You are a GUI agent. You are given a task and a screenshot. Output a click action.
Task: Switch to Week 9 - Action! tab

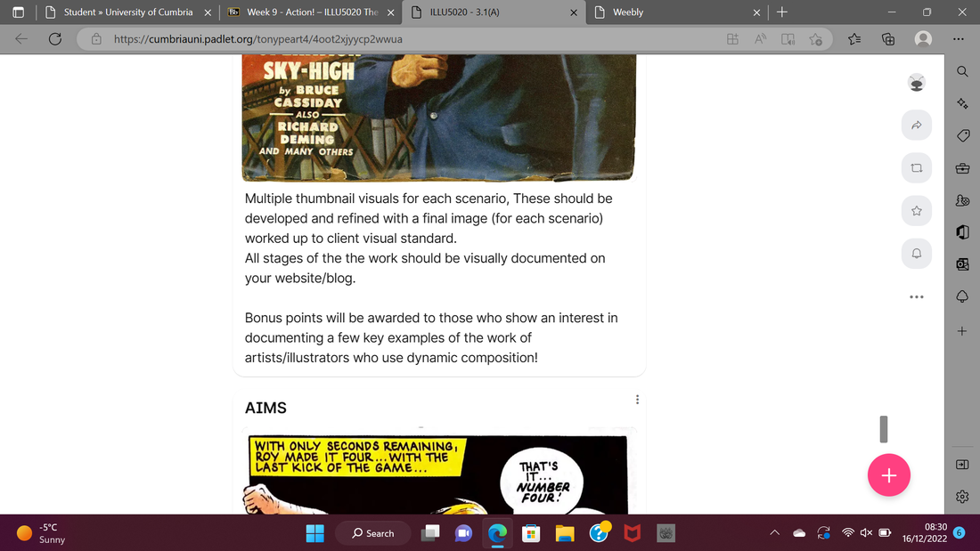coord(311,12)
